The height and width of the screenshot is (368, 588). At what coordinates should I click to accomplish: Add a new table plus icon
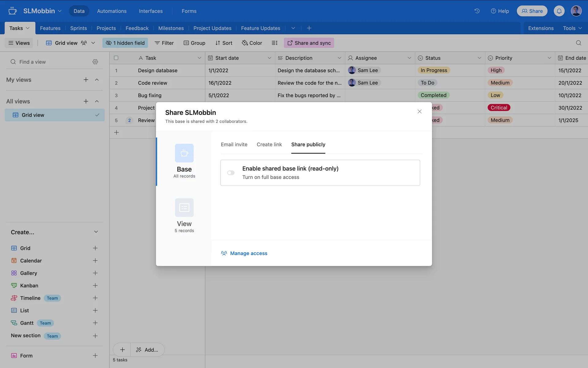pos(309,28)
